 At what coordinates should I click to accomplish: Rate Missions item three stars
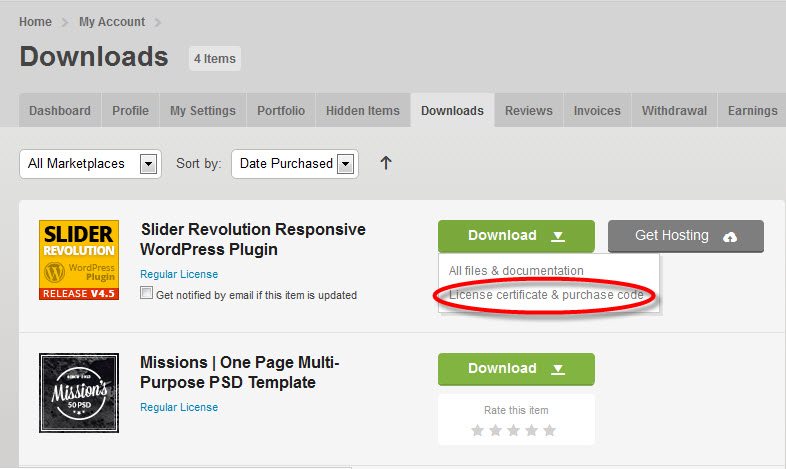click(x=513, y=430)
